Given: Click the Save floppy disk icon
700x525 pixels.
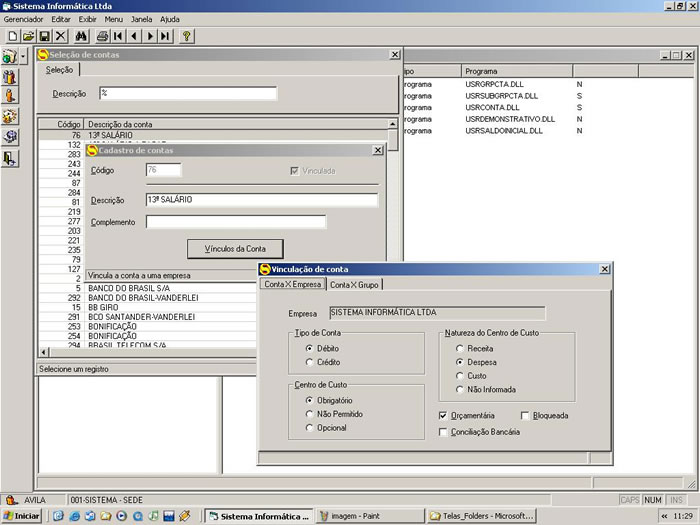Looking at the screenshot, I should pos(45,36).
